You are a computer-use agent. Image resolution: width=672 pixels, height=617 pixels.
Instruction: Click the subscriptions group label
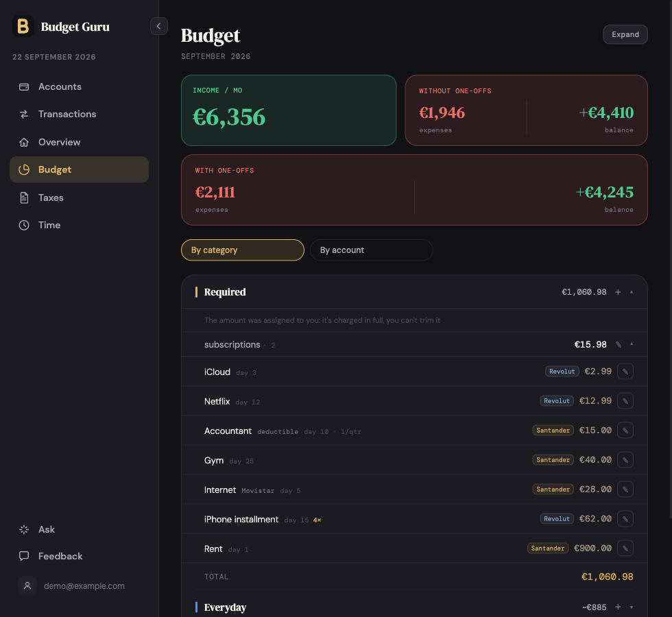pyautogui.click(x=232, y=344)
